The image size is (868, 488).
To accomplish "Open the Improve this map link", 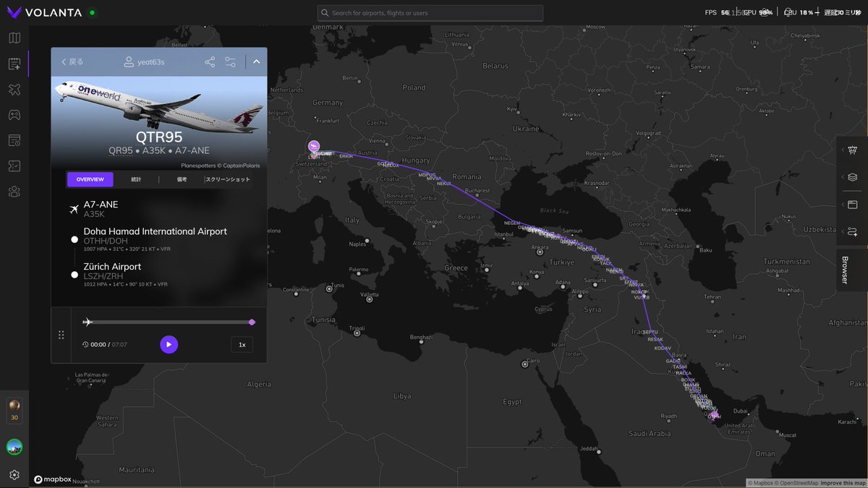I will [x=843, y=483].
